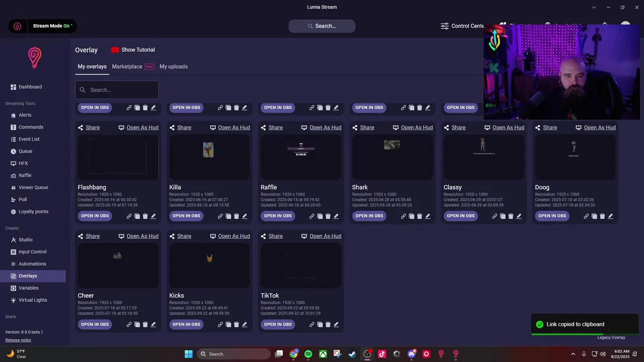Click the Windows taskbar Search box
The image size is (644, 362).
(x=233, y=354)
